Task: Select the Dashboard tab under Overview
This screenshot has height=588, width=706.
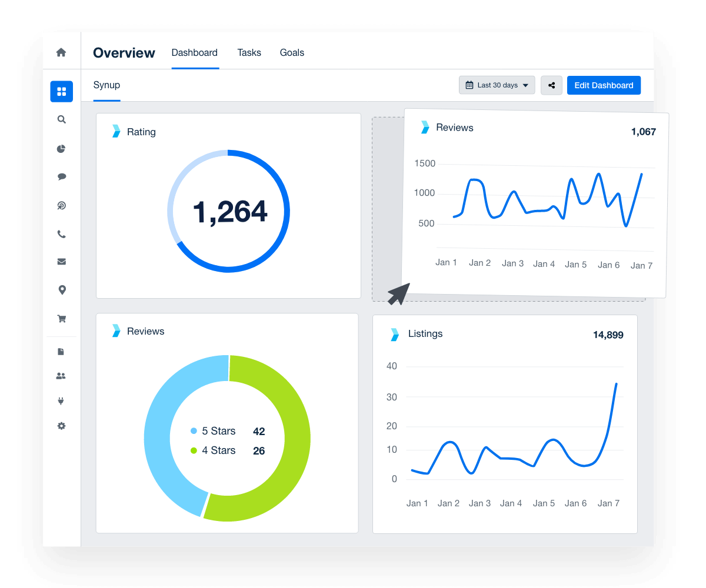Action: (x=195, y=52)
